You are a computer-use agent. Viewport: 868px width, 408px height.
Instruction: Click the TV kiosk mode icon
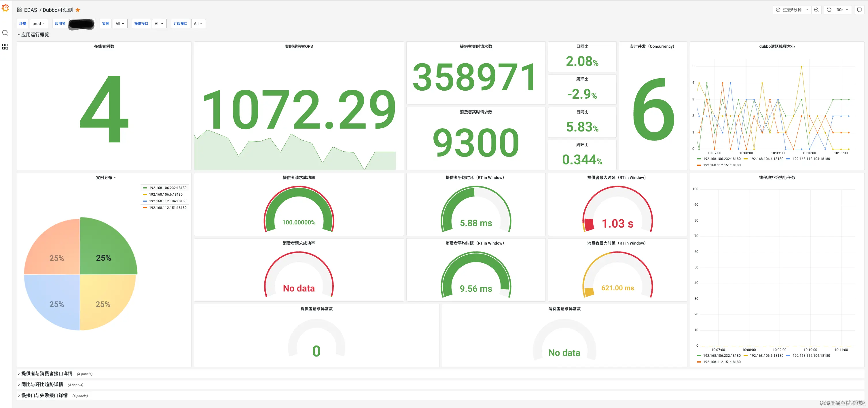(x=859, y=10)
